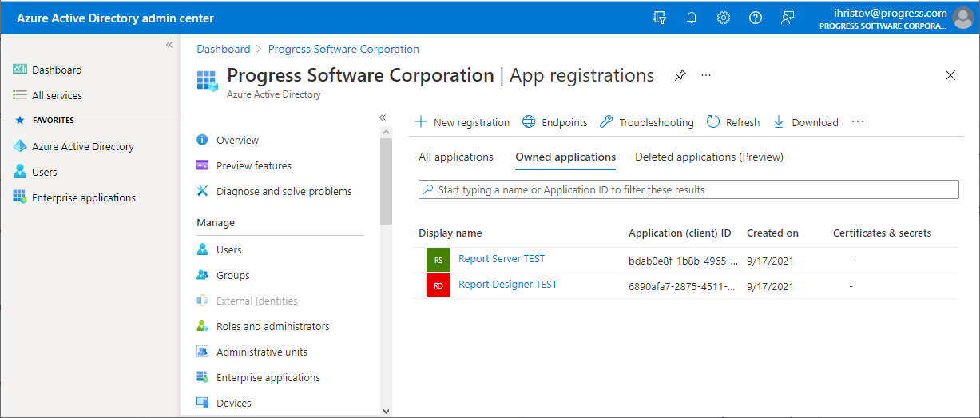The height and width of the screenshot is (418, 980).
Task: Open Endpoints from the toolbar
Action: tap(554, 122)
